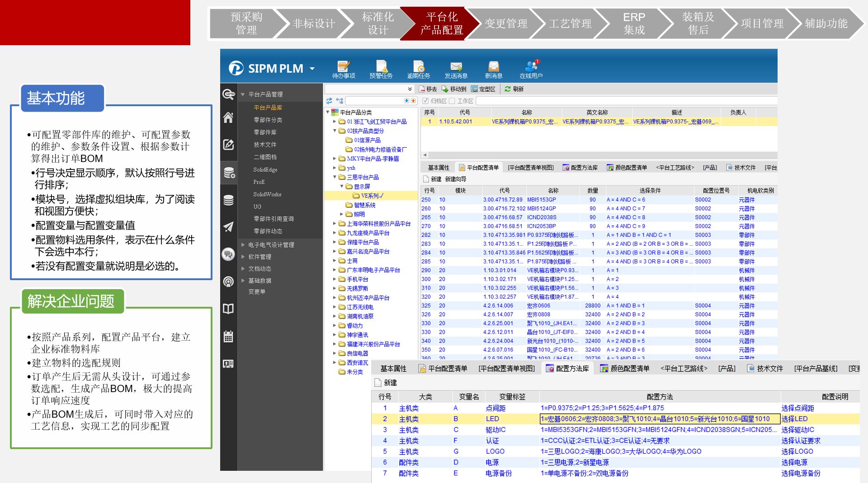Click the 移动到 toolbar button
Image resolution: width=868 pixels, height=483 pixels.
tap(454, 89)
